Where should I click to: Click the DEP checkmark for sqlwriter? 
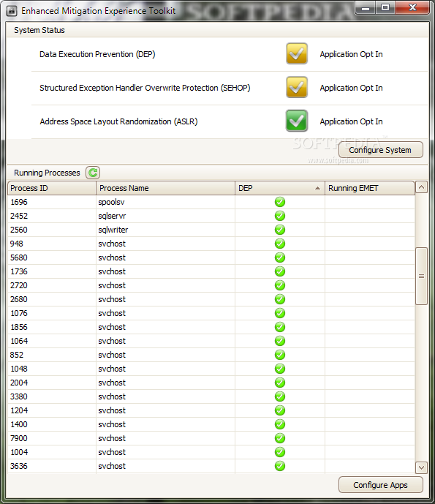[280, 230]
